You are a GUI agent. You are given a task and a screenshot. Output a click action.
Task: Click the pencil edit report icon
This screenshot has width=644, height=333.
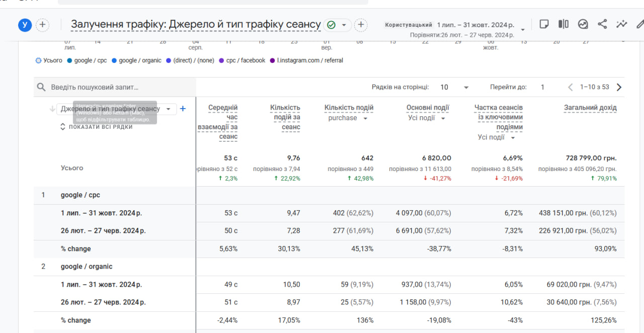639,24
